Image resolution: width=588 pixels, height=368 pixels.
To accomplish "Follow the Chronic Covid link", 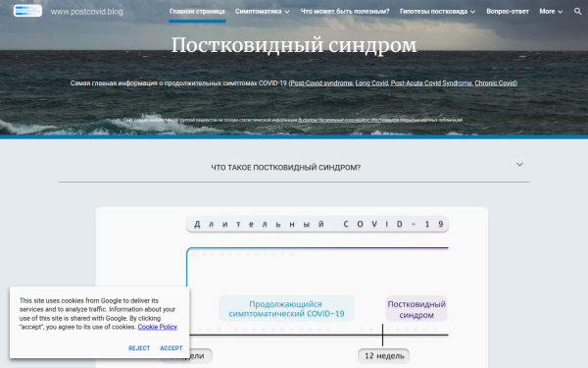I will click(495, 83).
